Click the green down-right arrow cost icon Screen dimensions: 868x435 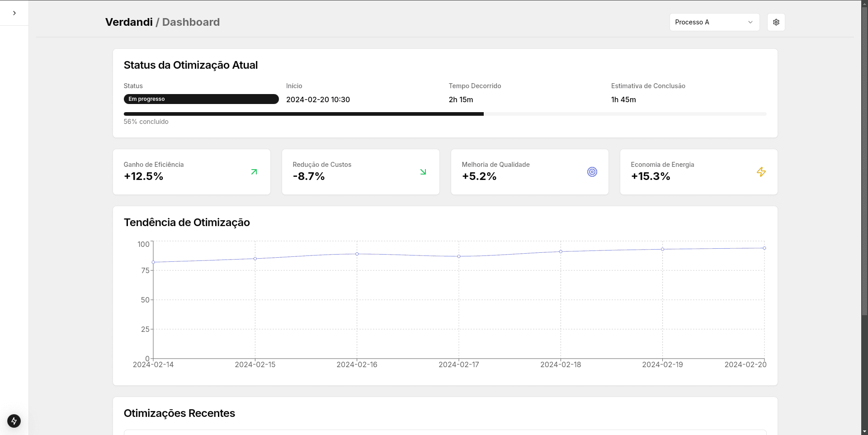pyautogui.click(x=423, y=172)
